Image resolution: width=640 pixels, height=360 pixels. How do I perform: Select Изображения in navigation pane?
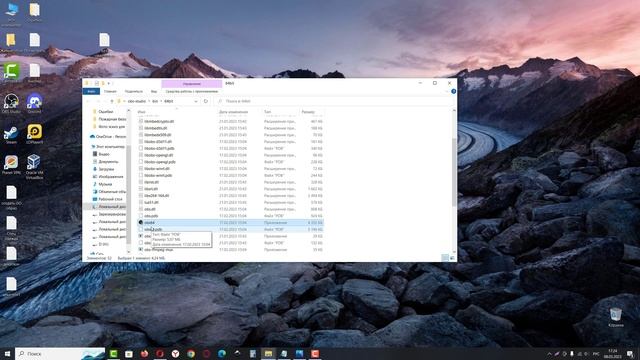110,177
